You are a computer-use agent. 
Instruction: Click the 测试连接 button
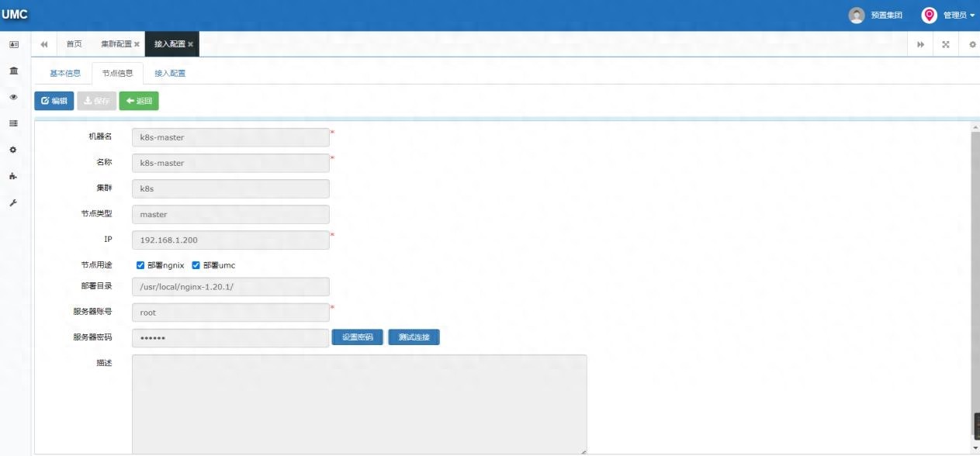pyautogui.click(x=414, y=337)
